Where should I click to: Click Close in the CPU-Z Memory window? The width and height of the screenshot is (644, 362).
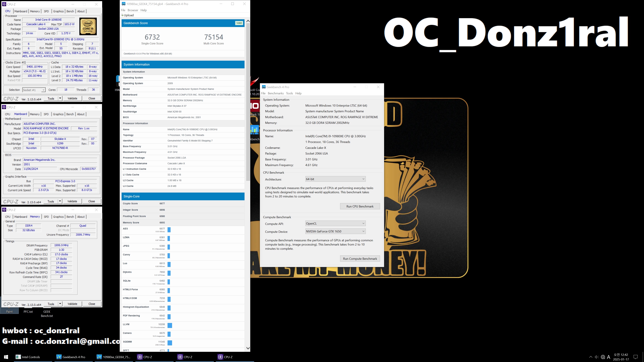pos(92,304)
